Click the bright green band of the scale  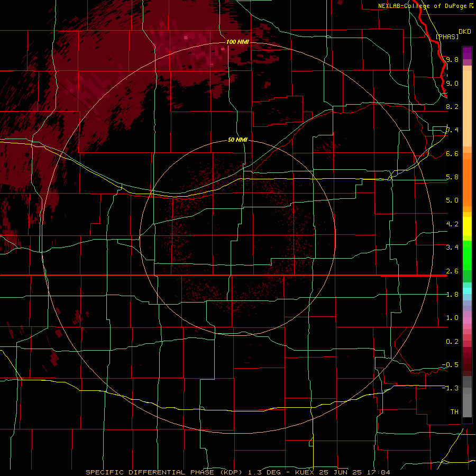[467, 255]
